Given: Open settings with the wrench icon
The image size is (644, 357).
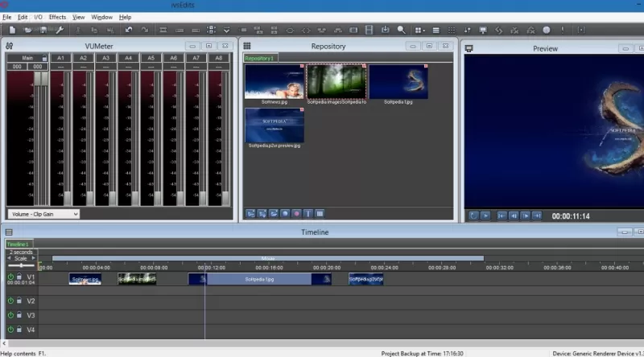Looking at the screenshot, I should (x=59, y=30).
